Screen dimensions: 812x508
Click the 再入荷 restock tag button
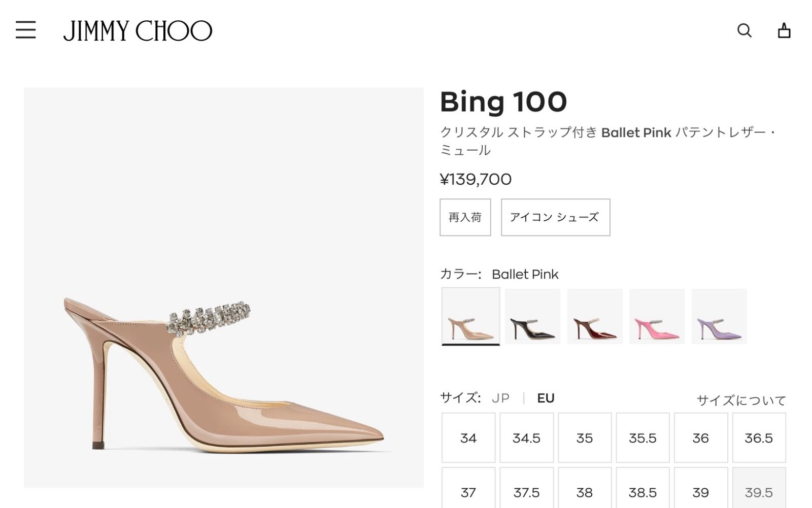pyautogui.click(x=465, y=217)
